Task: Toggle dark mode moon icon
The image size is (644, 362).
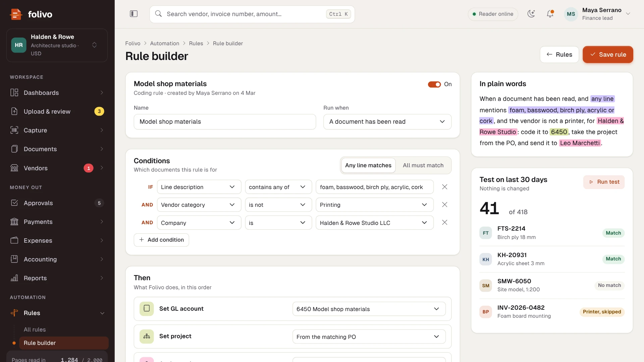Action: [531, 14]
